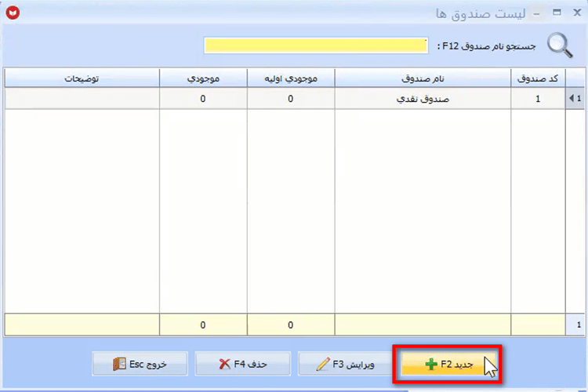Click the footer total under موجودي اوليه
Viewport: 588px width, 392px height.
(291, 325)
